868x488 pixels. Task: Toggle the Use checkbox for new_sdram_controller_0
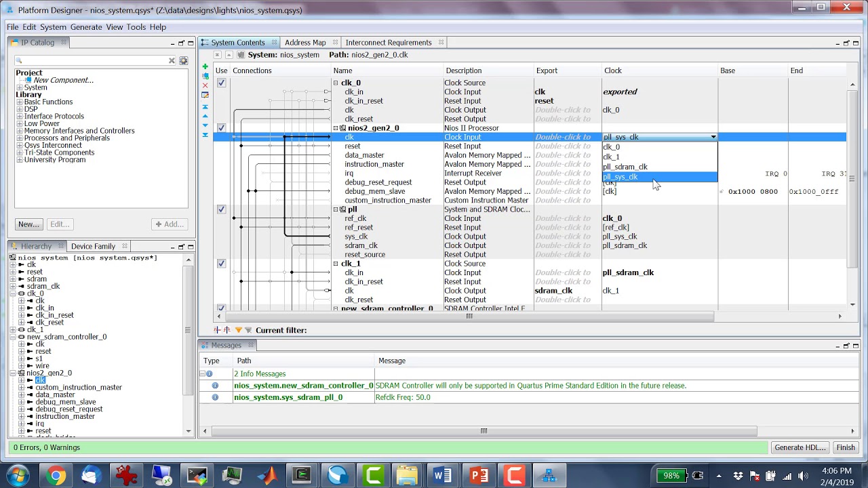[x=221, y=308]
